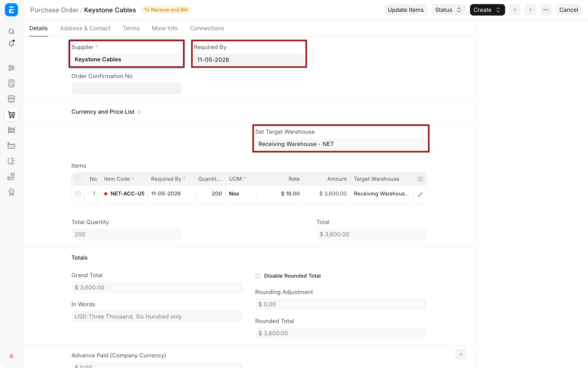Click the Order Confirmation No field
588x368 pixels.
pyautogui.click(x=126, y=88)
